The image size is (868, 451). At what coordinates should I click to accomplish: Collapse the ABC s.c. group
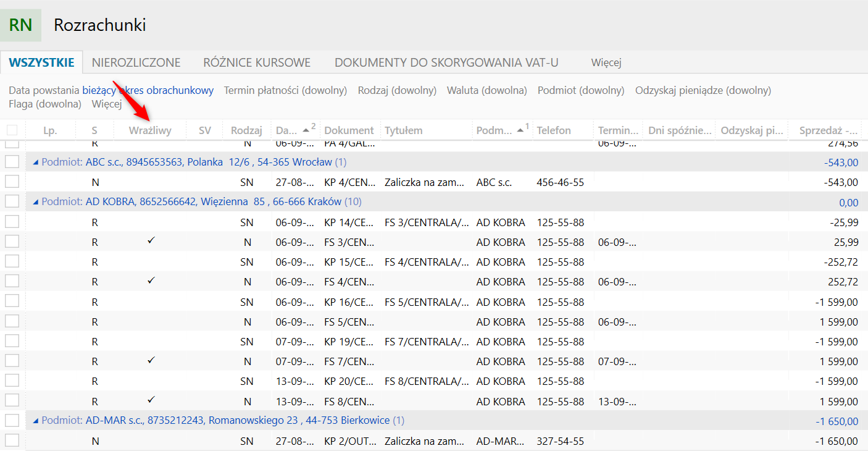(35, 162)
